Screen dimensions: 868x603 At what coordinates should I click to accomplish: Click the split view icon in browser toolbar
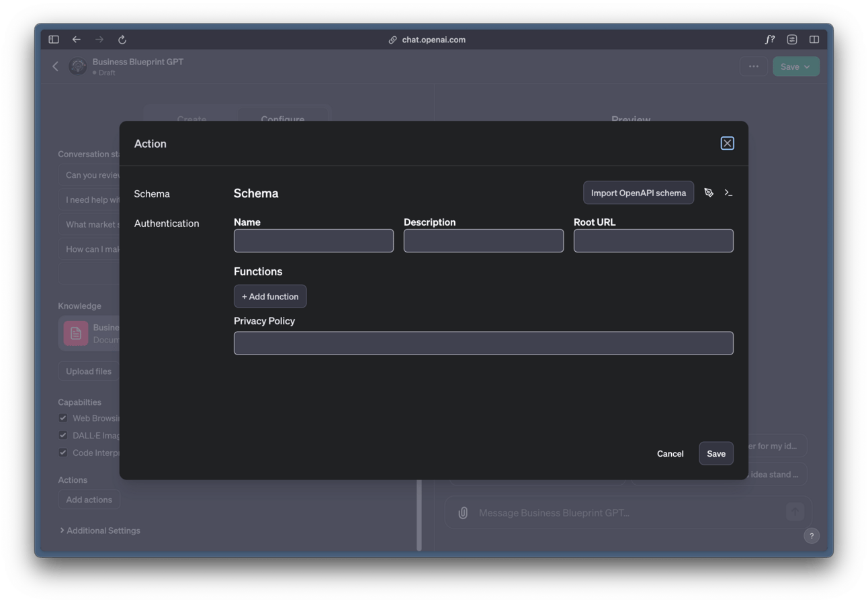coord(814,40)
